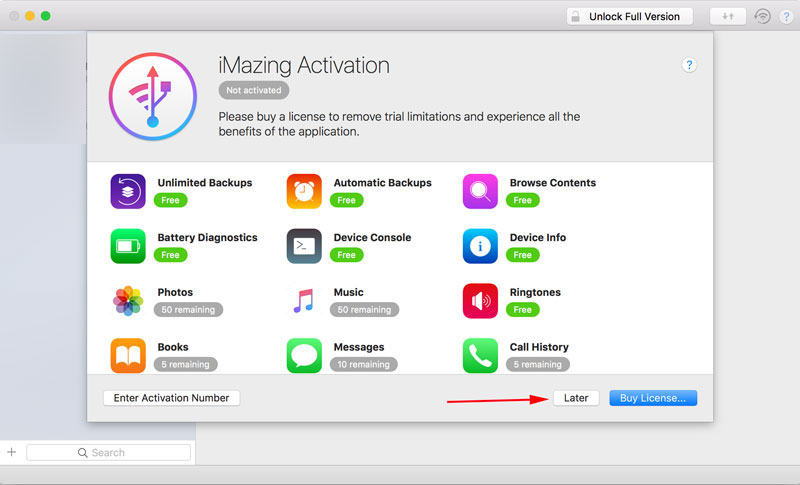800x485 pixels.
Task: Click 50 remaining badge under Music
Action: (x=364, y=310)
